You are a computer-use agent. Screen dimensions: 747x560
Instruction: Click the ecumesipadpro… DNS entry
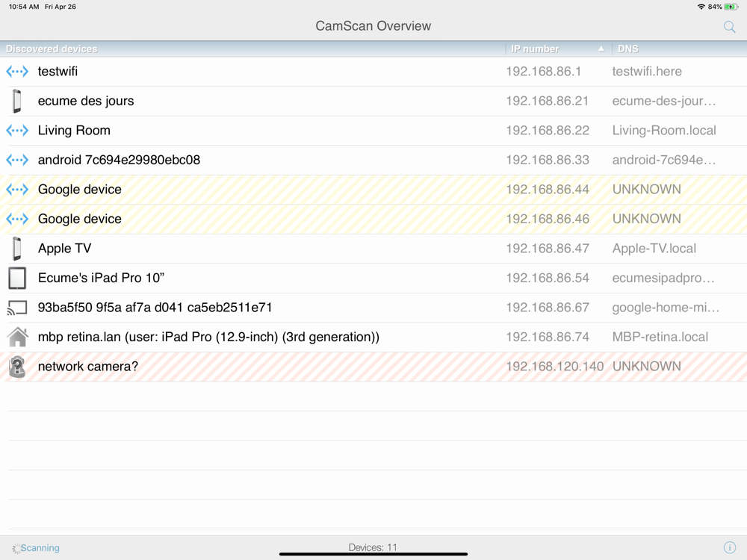tap(663, 278)
